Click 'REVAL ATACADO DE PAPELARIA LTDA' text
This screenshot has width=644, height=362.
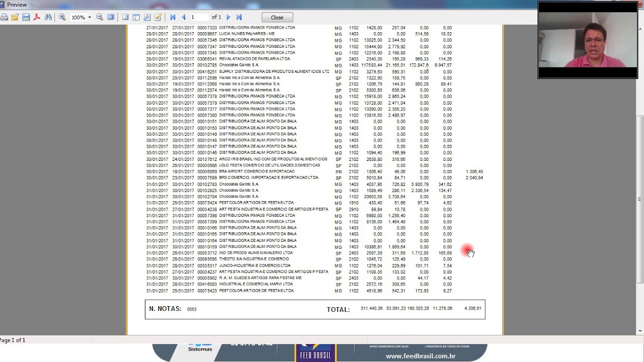[254, 59]
